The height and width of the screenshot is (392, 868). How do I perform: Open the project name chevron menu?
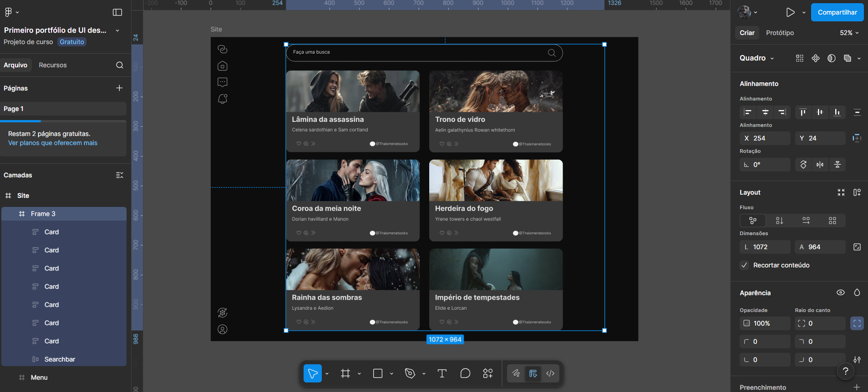[x=117, y=30]
